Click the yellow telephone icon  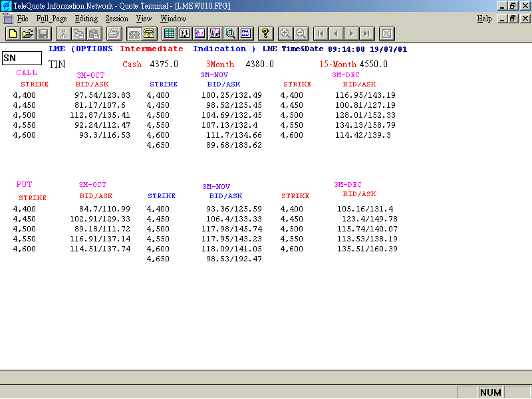tap(149, 34)
